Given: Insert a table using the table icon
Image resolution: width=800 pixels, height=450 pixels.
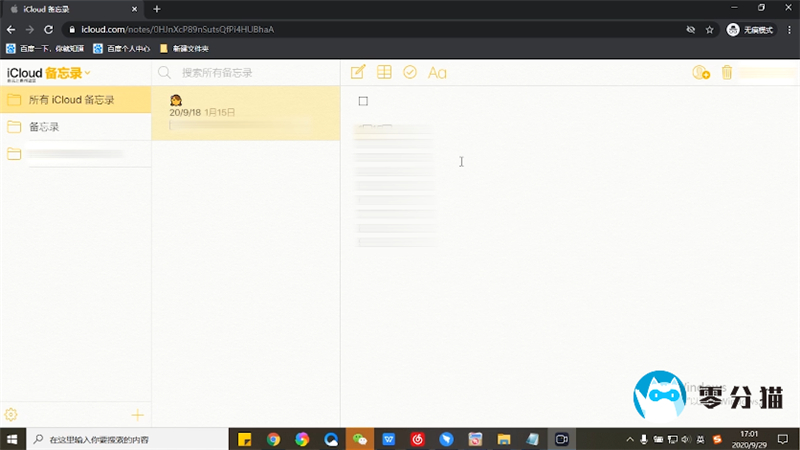Looking at the screenshot, I should coord(384,72).
